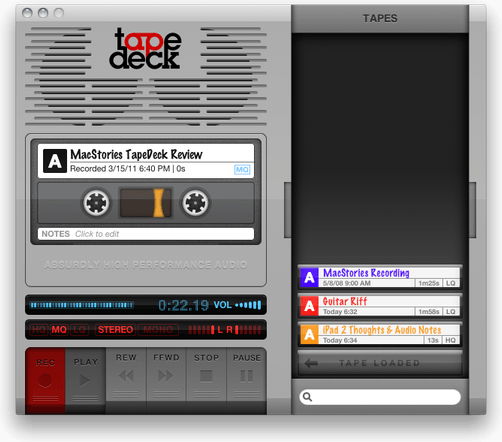Hit the PLAY button
Screen dimensions: 502x442
(x=86, y=381)
